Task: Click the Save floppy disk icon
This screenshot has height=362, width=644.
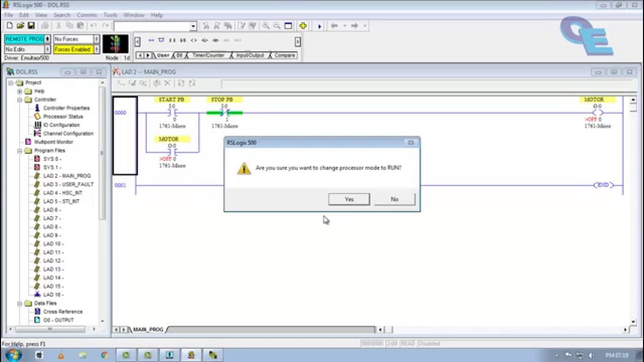Action: pos(31,26)
